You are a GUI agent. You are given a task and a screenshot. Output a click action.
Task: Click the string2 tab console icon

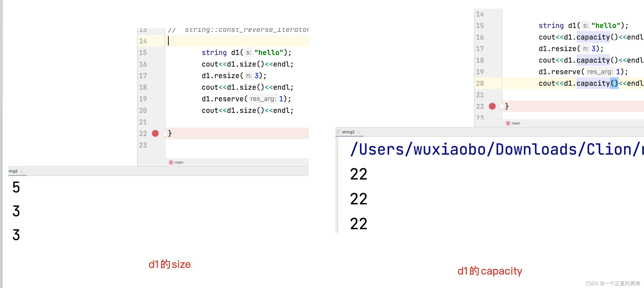coord(338,132)
